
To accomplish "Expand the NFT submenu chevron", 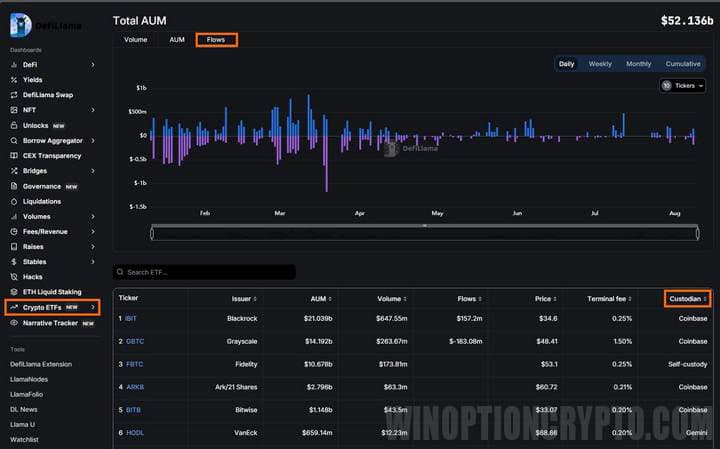I will 93,110.
